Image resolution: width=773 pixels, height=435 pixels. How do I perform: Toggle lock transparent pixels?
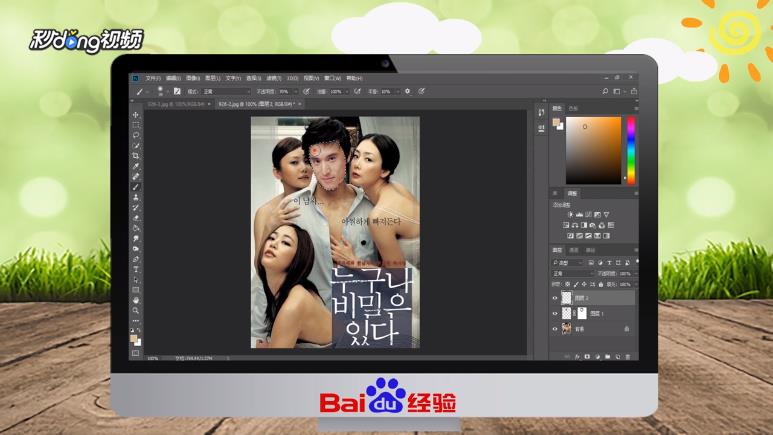pos(567,284)
